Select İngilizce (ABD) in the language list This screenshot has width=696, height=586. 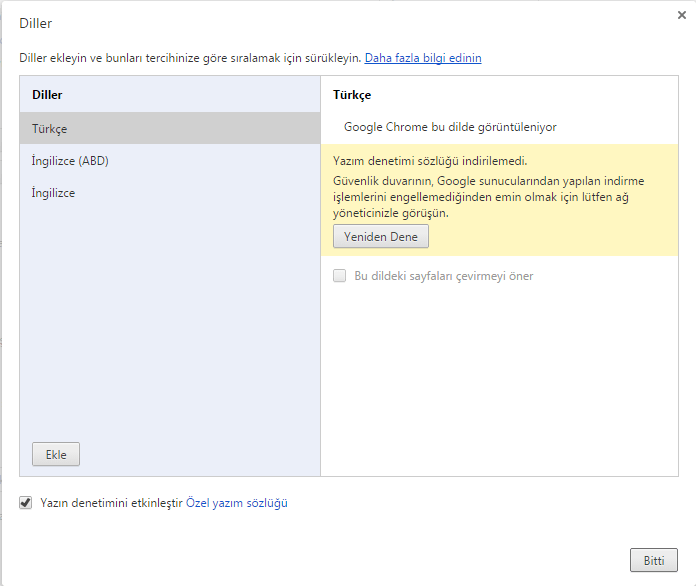(70, 161)
